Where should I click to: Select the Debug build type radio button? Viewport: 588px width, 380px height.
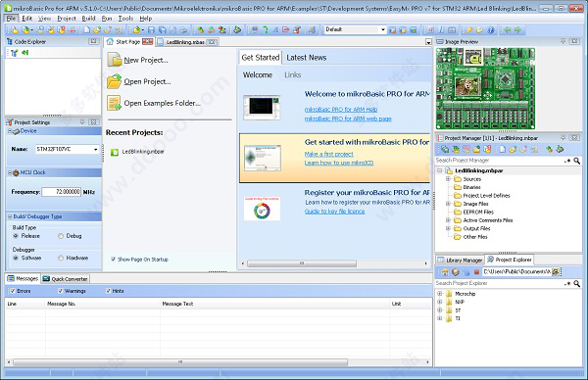coord(61,236)
